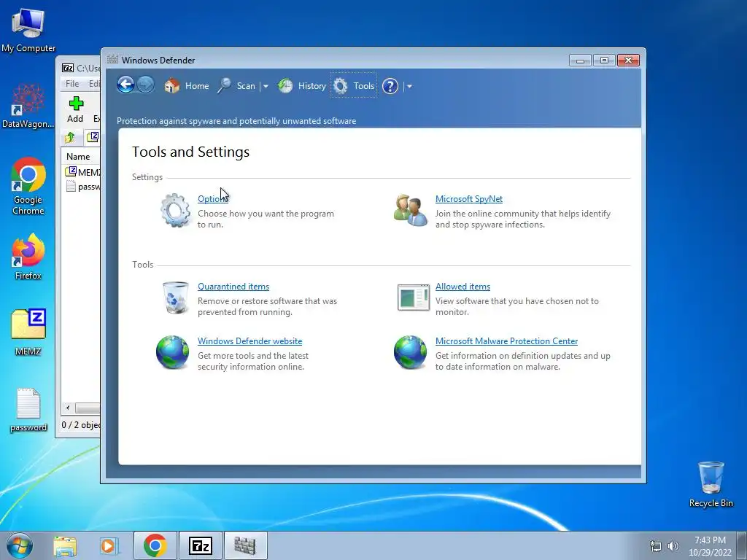Screen dimensions: 747x560
Task: Open History in Windows Defender
Action: tap(302, 86)
